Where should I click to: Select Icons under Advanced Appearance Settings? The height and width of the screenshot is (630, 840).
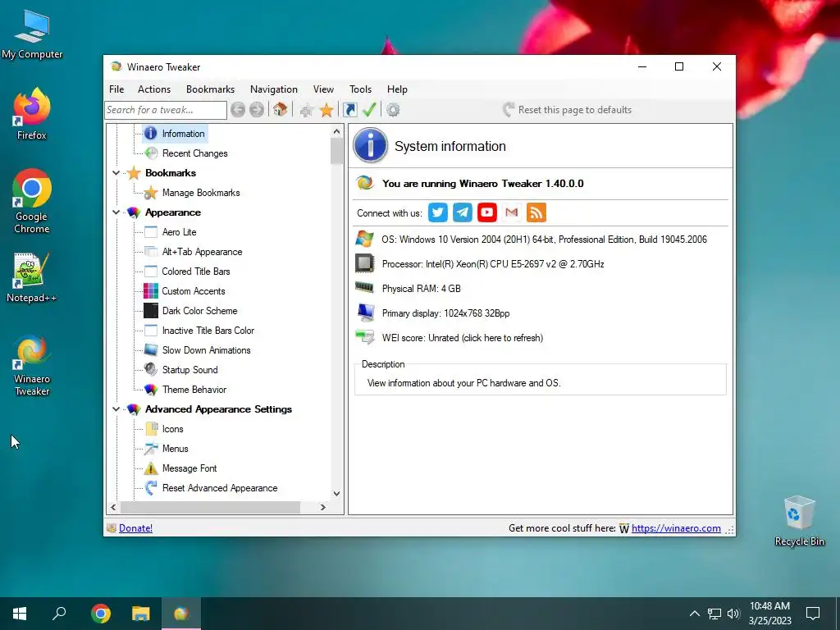[x=172, y=429]
